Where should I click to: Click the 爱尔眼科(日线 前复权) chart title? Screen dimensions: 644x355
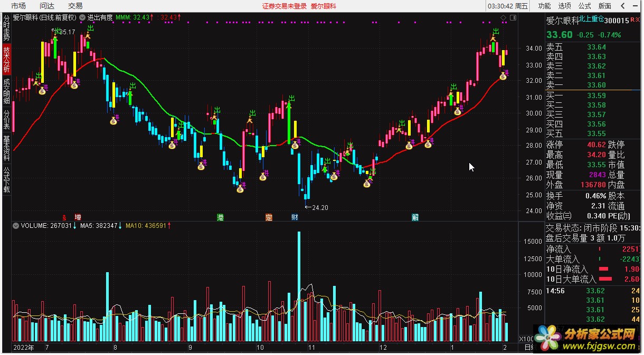point(45,17)
